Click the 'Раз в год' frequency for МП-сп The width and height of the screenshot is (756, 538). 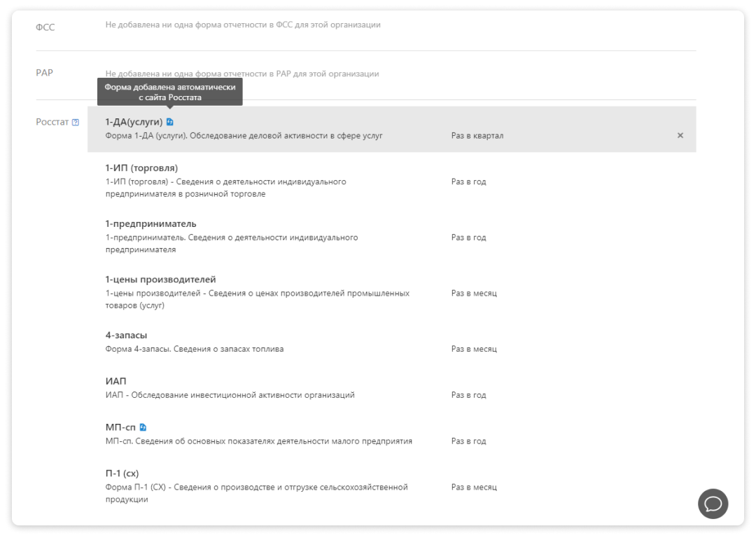point(468,441)
